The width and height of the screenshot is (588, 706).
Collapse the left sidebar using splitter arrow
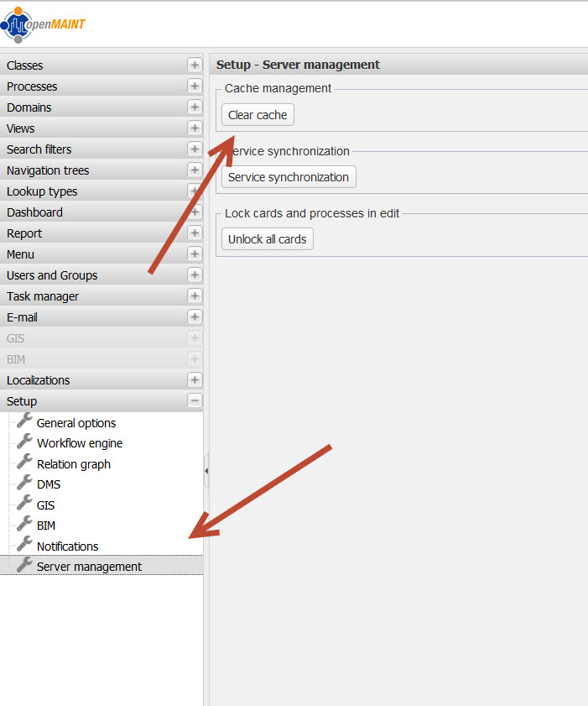pyautogui.click(x=206, y=472)
